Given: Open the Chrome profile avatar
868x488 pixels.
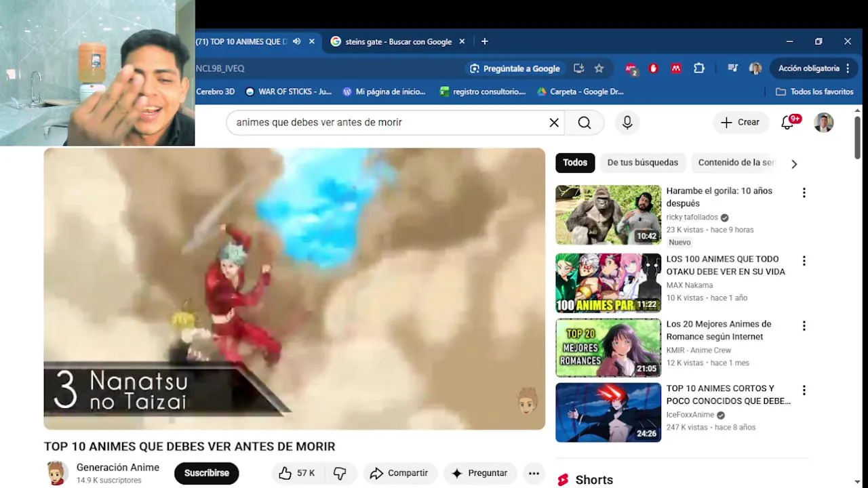Looking at the screenshot, I should tap(755, 68).
